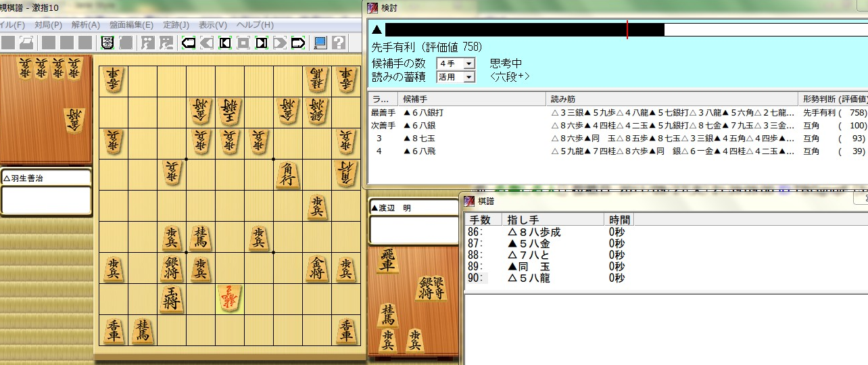Click the gray icon right of the tea cup

tap(126, 43)
